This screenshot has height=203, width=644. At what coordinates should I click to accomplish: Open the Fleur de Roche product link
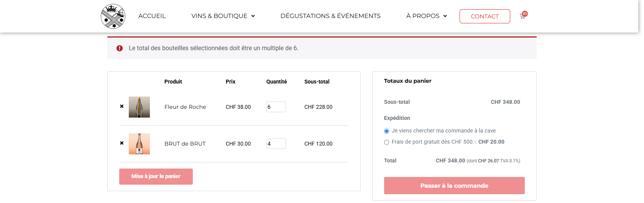pos(185,107)
